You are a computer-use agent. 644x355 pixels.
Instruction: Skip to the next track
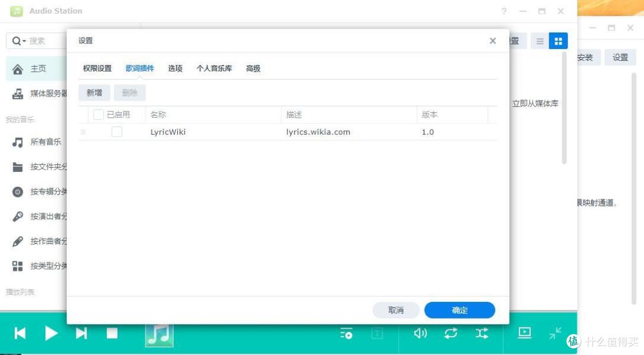81,334
